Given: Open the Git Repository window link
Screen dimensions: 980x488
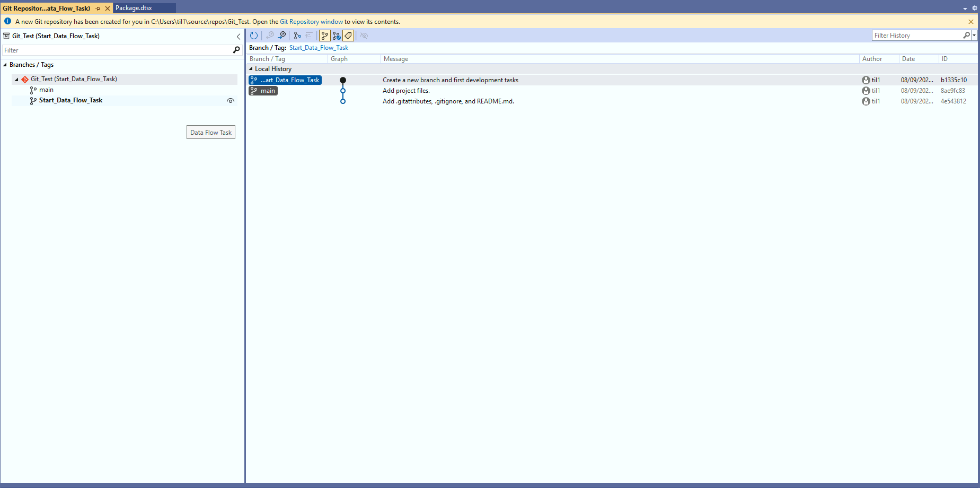Looking at the screenshot, I should tap(312, 22).
